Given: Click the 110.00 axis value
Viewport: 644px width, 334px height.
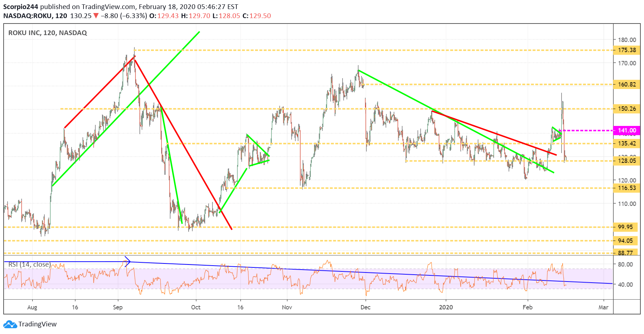Looking at the screenshot, I should (627, 204).
